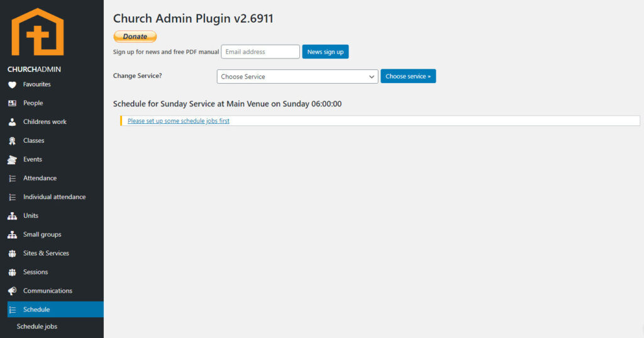
Task: Click the Choose service » button
Action: [408, 76]
